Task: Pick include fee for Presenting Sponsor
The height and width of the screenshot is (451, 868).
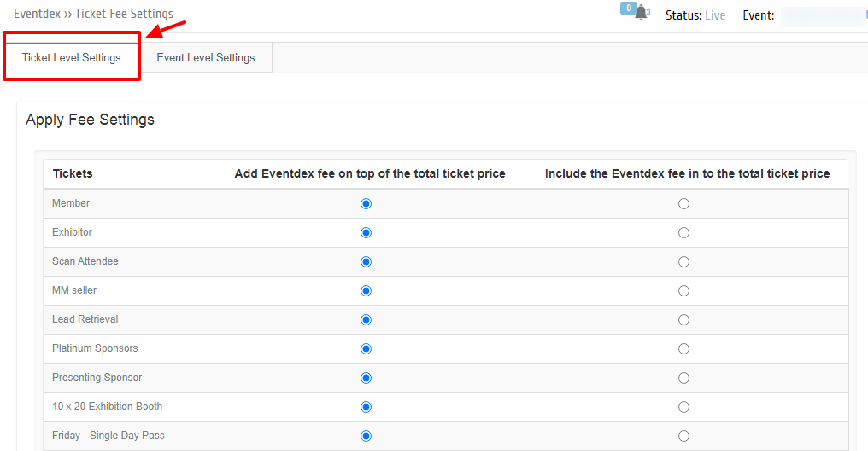Action: (683, 378)
